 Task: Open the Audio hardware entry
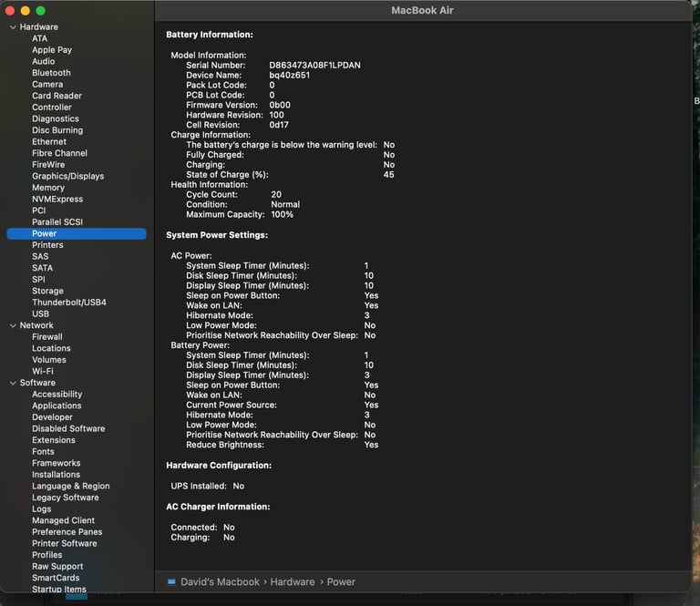click(x=44, y=62)
